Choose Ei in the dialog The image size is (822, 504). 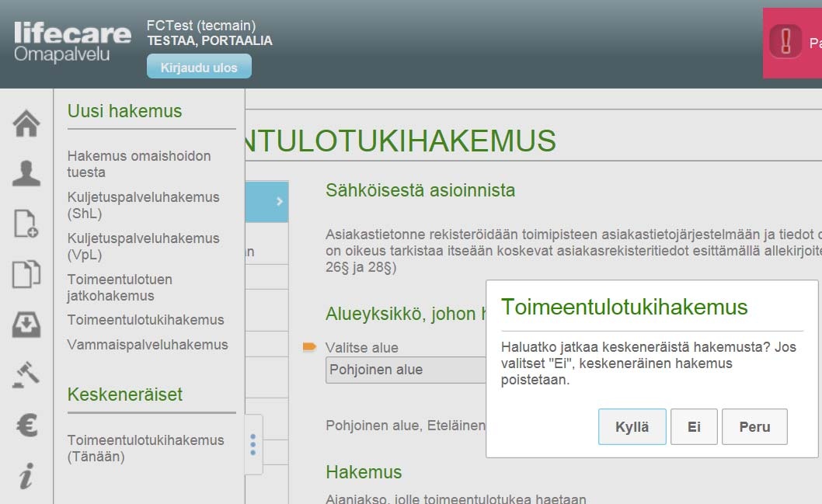coord(694,427)
